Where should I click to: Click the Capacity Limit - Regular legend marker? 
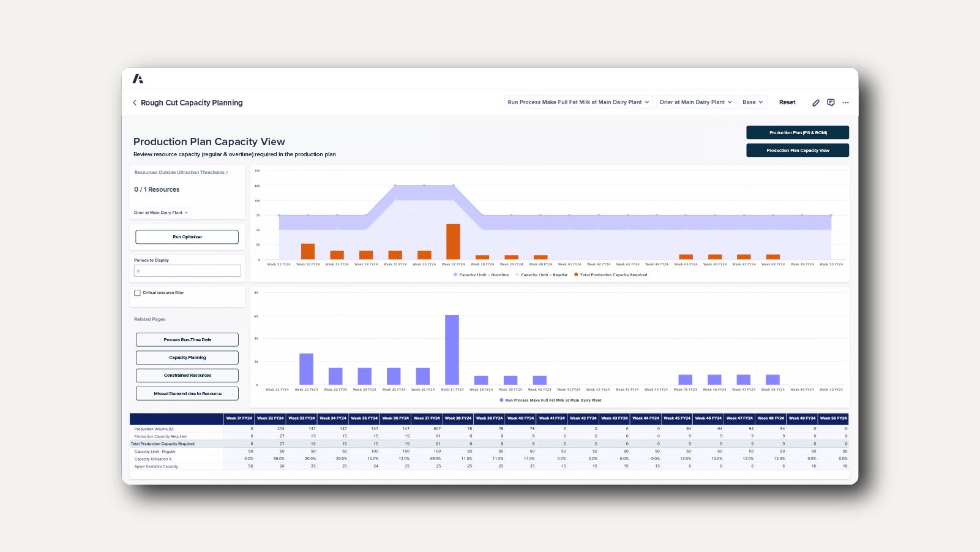[x=517, y=275]
